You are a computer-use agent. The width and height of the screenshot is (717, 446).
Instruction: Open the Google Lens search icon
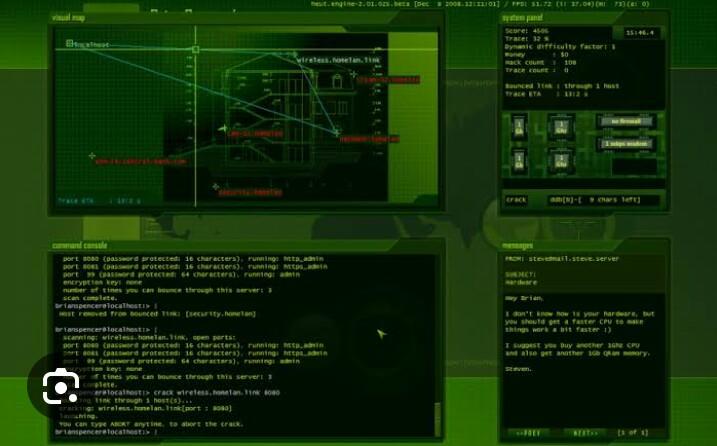(61, 387)
